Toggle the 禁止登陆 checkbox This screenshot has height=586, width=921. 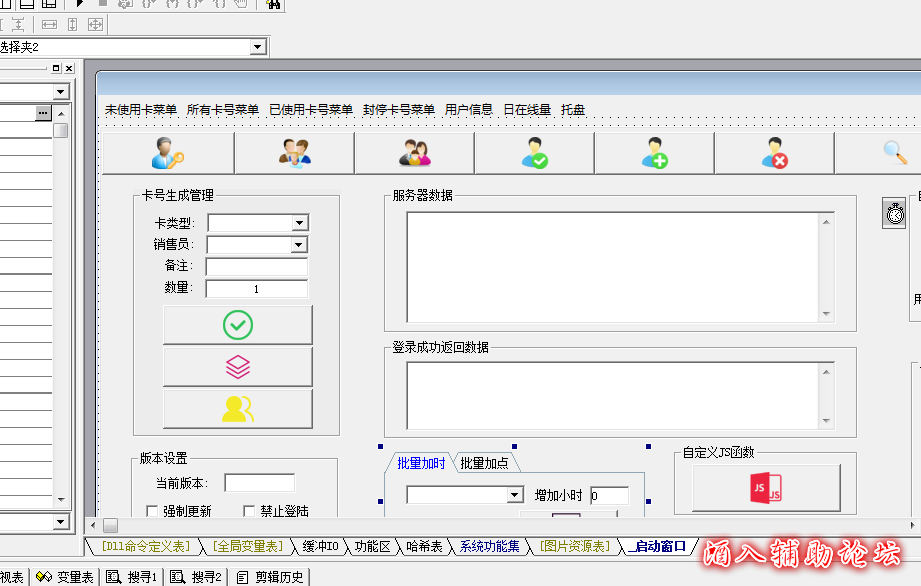pos(250,512)
